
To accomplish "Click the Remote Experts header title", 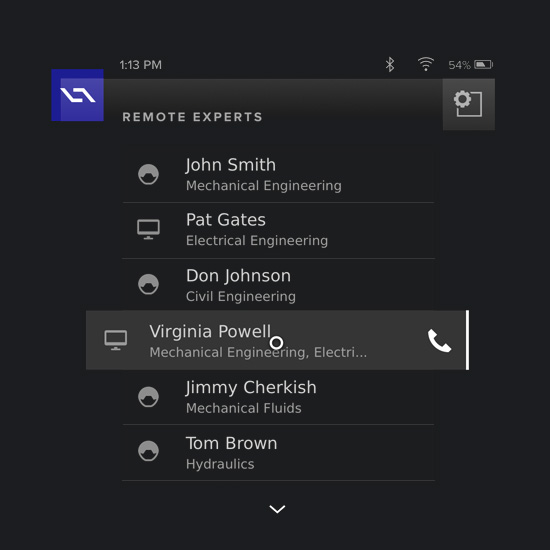I will point(192,117).
